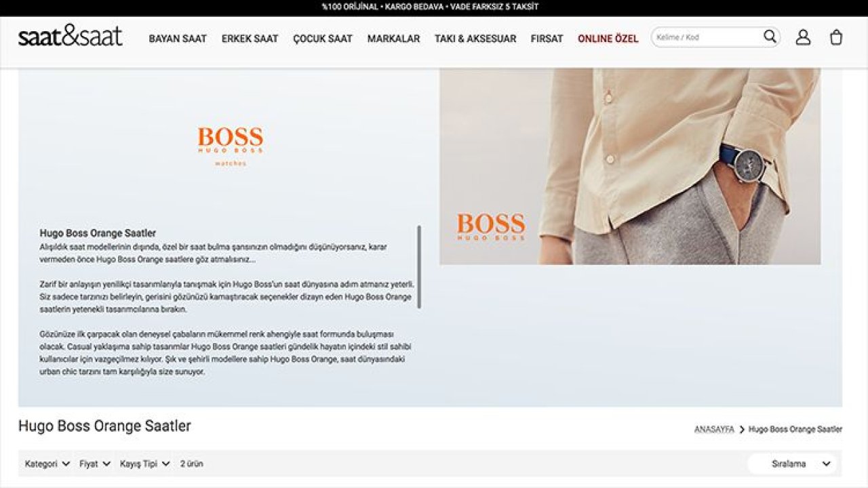
Task: Click the saat&saat logo
Action: 70,37
